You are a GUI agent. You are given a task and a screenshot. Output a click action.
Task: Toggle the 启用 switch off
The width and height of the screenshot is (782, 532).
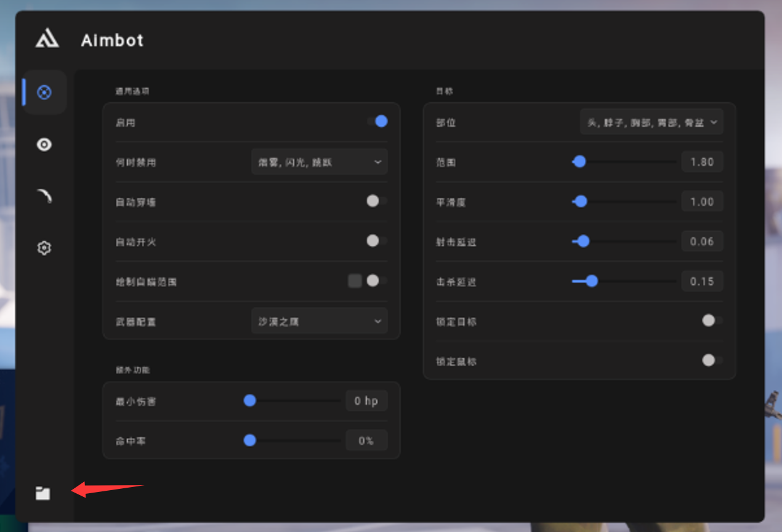(x=377, y=121)
